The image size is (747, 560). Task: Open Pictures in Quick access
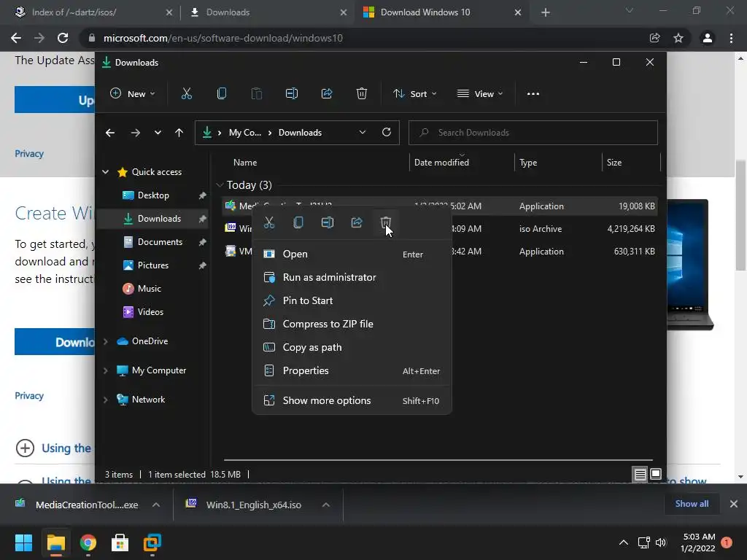[152, 265]
